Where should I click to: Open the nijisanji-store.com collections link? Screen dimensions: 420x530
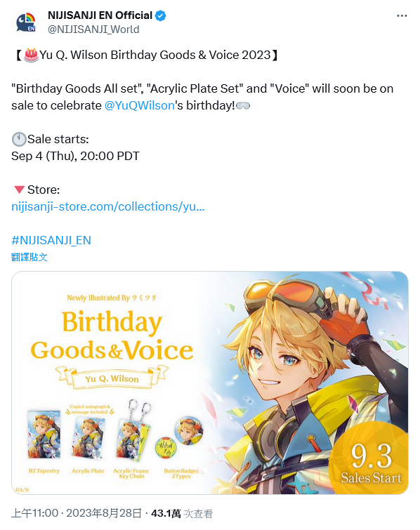[108, 206]
